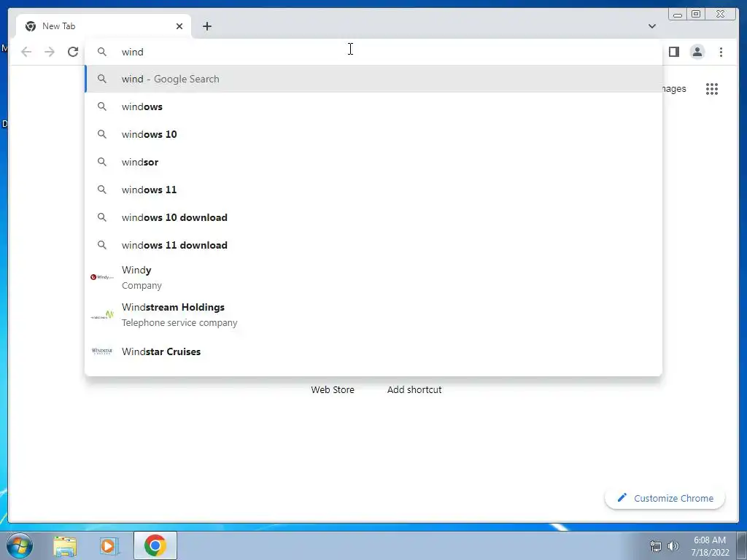Click the taskbar clock showing 6:08 AM

coord(710,546)
